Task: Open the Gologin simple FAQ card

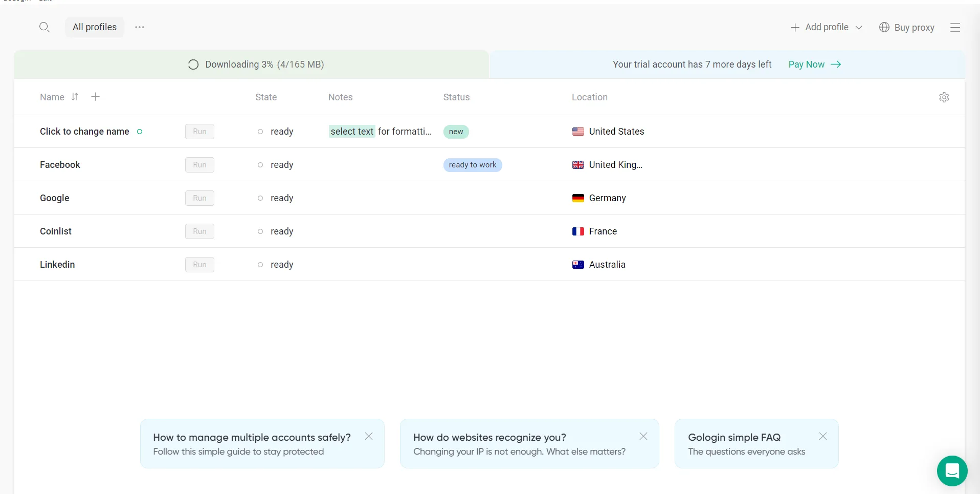Action: point(756,443)
